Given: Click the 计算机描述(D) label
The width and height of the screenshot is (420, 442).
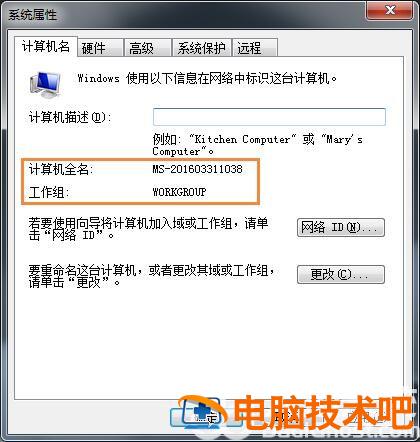Looking at the screenshot, I should pyautogui.click(x=70, y=117).
